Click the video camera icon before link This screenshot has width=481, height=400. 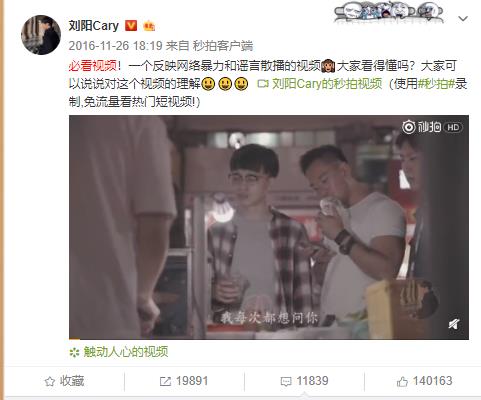pyautogui.click(x=263, y=84)
